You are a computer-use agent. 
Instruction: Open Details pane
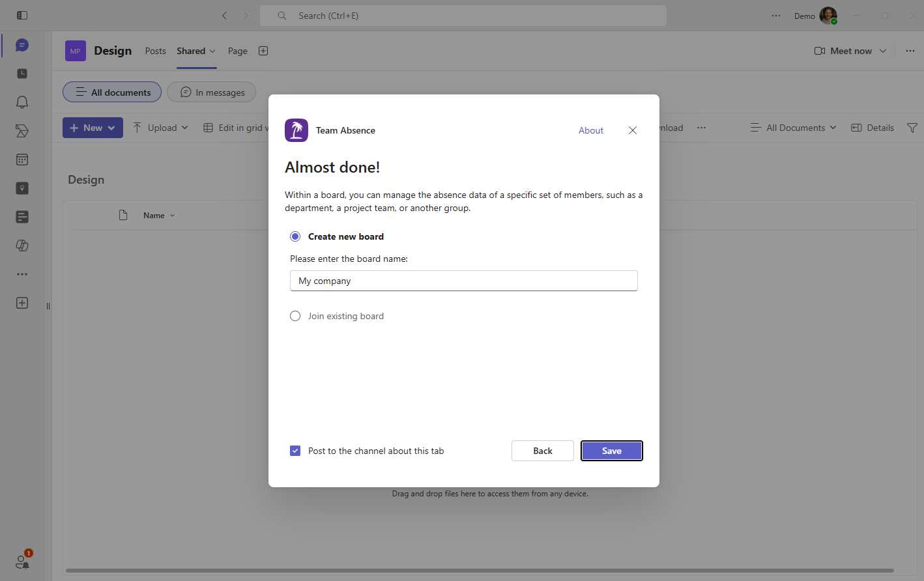tap(873, 128)
